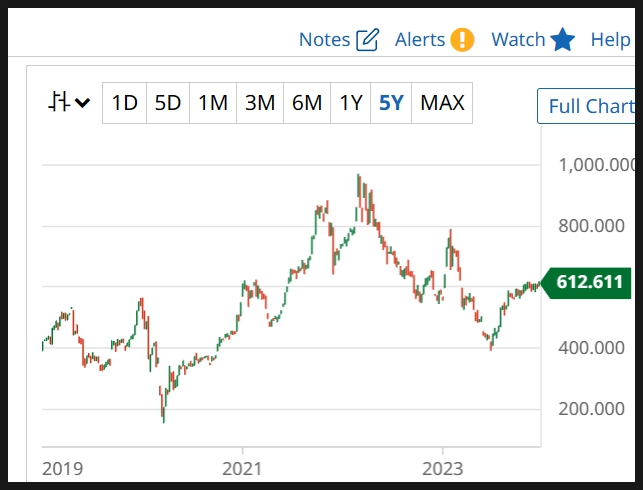Open the Full Chart button
Image resolution: width=643 pixels, height=490 pixels.
[586, 106]
